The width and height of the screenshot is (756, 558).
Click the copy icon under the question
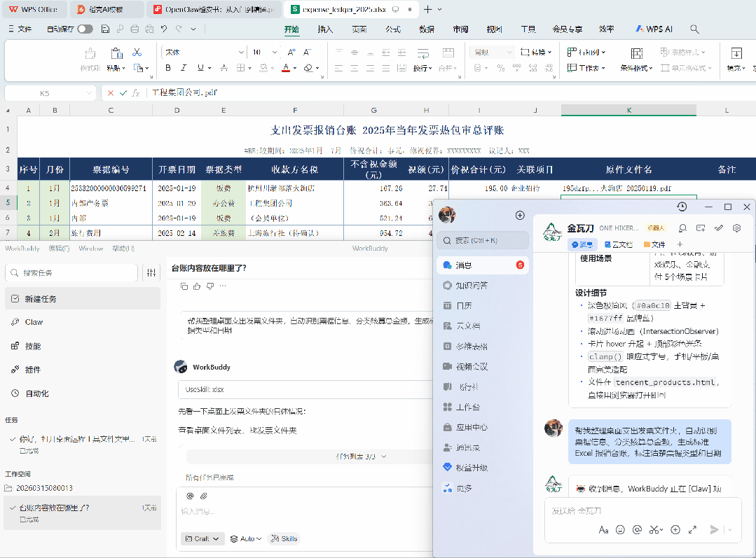[184, 286]
